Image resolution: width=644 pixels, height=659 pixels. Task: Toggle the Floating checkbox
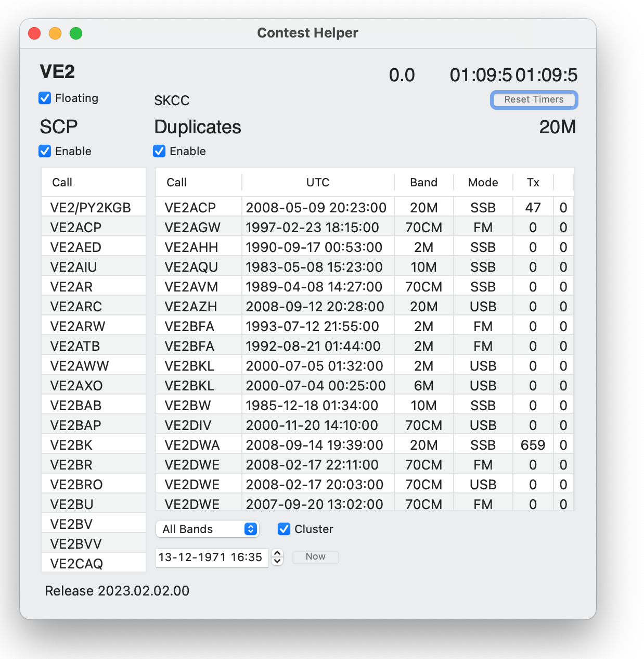45,98
